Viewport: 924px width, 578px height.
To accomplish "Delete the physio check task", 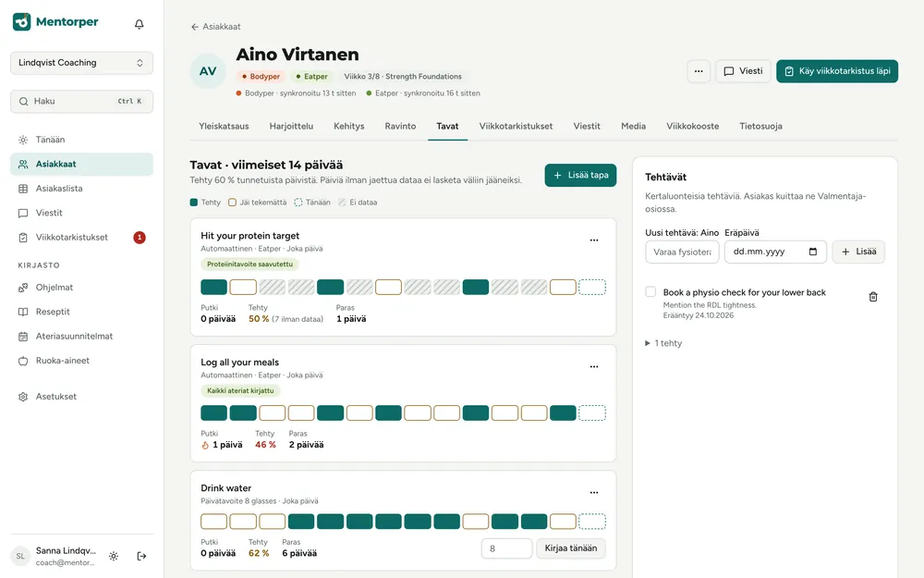I will pos(873,297).
